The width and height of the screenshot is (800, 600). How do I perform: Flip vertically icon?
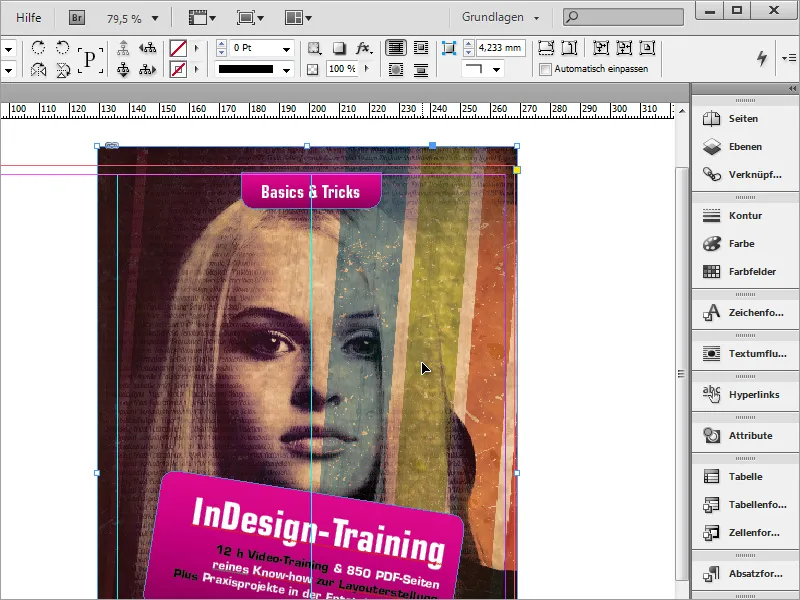click(x=63, y=69)
